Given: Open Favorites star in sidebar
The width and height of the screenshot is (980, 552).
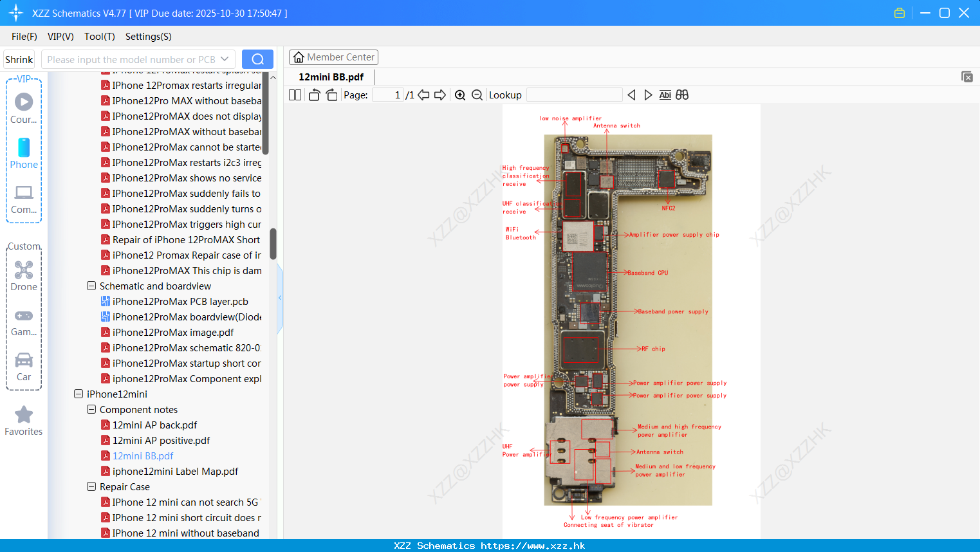Looking at the screenshot, I should coord(24,421).
